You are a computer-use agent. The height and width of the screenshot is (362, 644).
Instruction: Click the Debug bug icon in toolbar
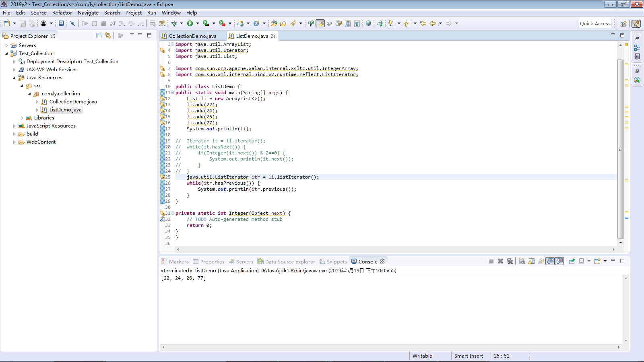tap(174, 23)
